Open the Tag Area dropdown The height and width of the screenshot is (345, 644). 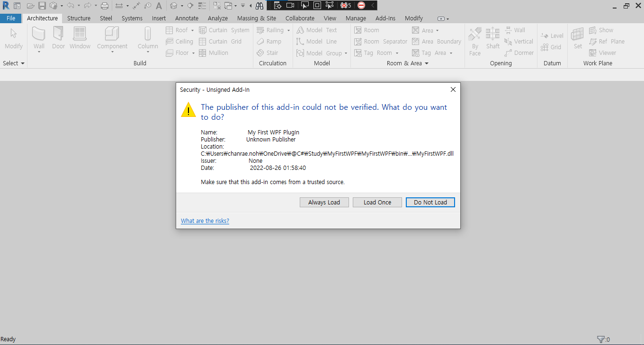click(451, 53)
